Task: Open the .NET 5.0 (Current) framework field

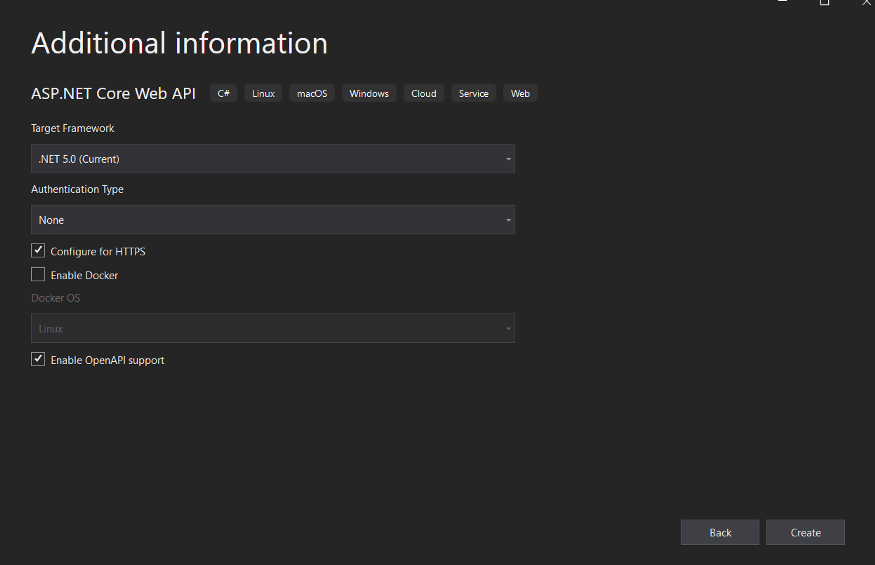Action: [x=273, y=159]
